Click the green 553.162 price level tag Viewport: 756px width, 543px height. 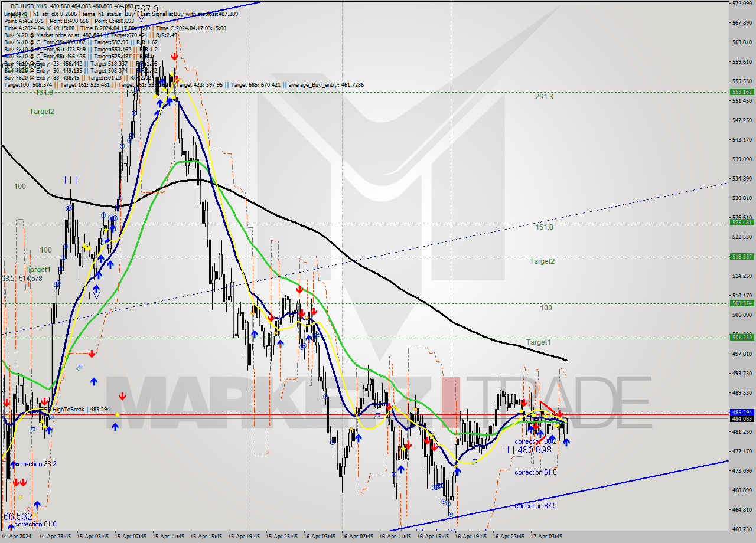742,91
